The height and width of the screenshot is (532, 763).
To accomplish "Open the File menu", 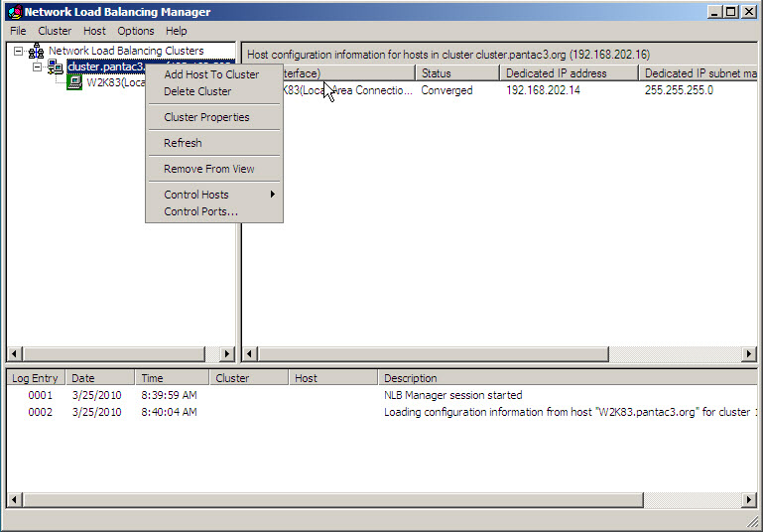I will coord(18,31).
